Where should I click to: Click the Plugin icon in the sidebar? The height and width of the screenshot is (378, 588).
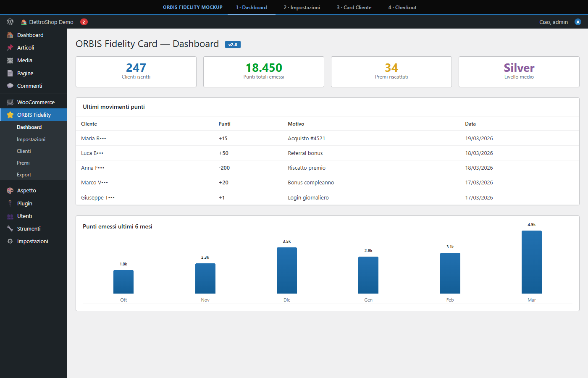(9, 203)
